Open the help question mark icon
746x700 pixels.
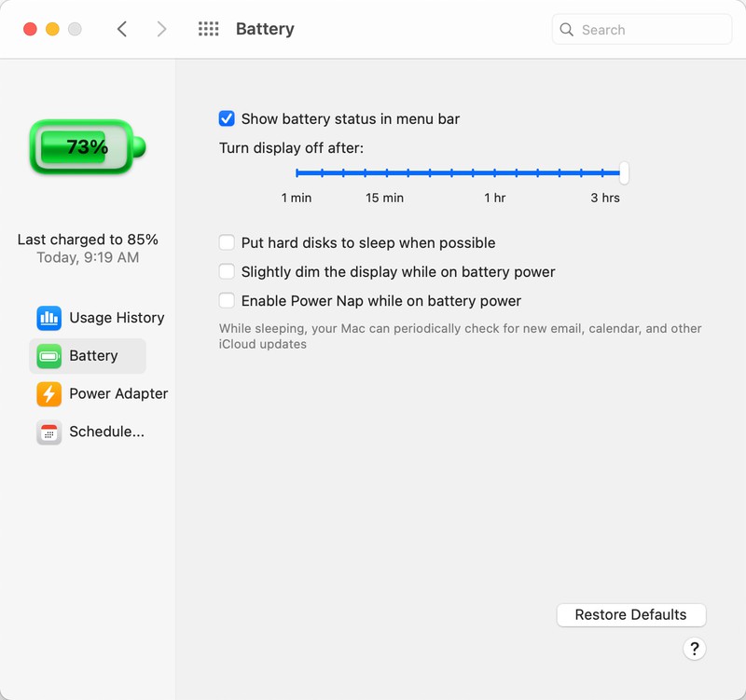pos(694,649)
